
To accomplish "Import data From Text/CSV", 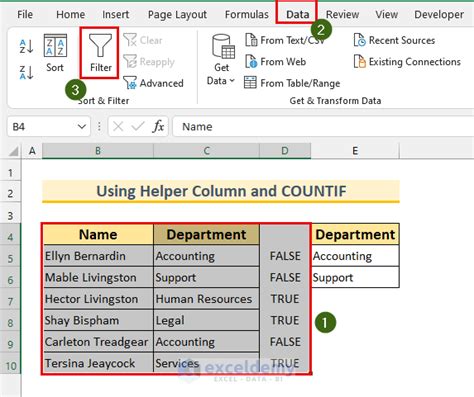I will [x=285, y=40].
